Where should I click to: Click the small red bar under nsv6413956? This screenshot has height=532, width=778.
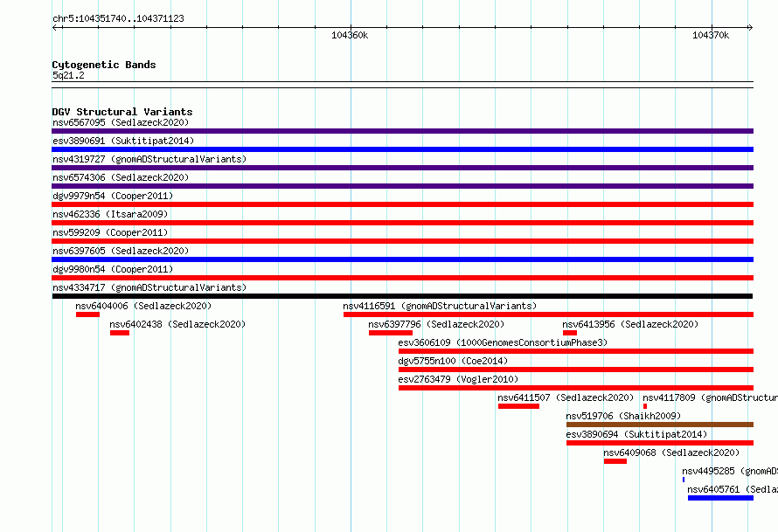(x=570, y=333)
